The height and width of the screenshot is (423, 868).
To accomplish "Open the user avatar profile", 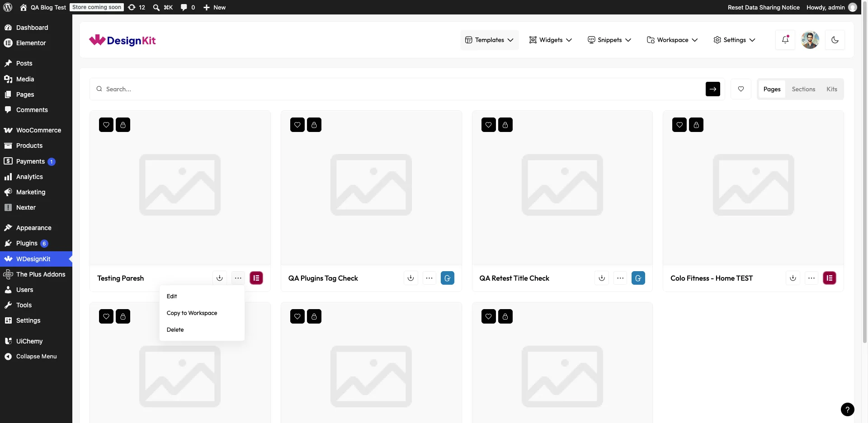I will pyautogui.click(x=810, y=40).
